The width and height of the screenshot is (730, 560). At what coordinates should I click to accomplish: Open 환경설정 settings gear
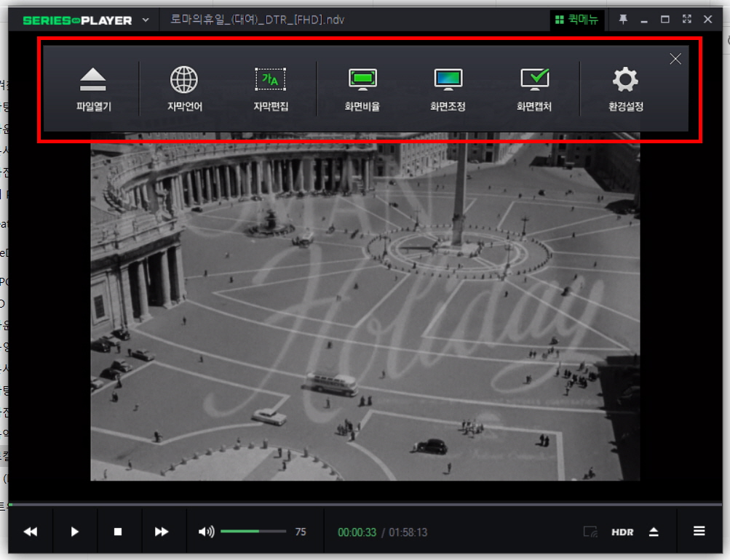point(626,89)
